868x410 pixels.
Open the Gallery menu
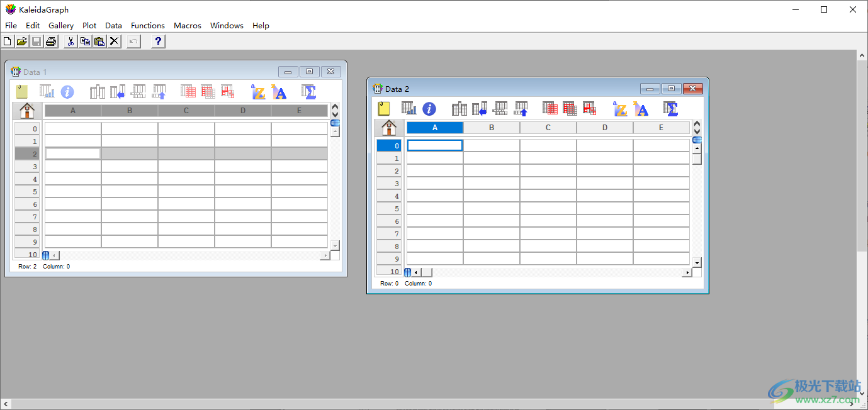pyautogui.click(x=61, y=26)
